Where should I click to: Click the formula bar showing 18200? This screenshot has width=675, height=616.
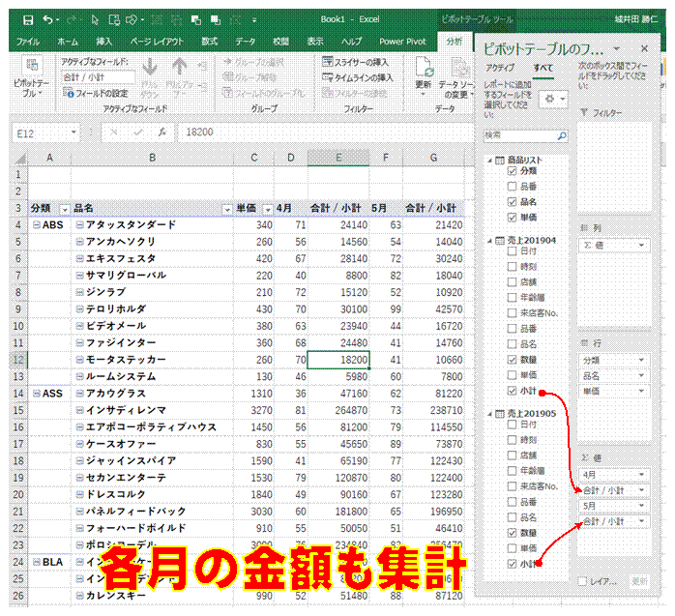coord(327,132)
